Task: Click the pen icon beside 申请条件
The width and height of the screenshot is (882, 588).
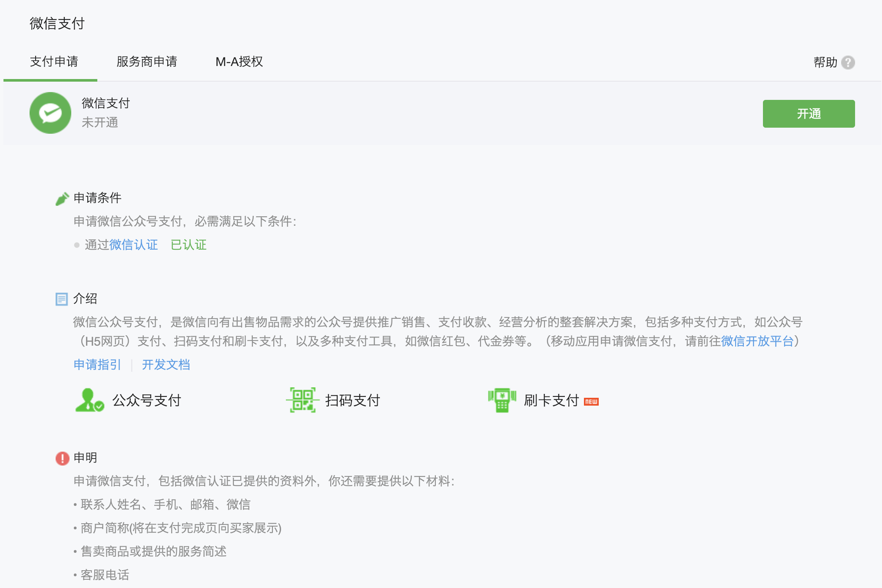Action: coord(62,198)
